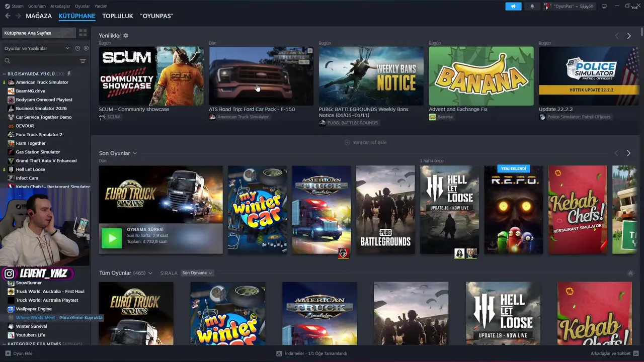The image size is (644, 362).
Task: Open the Görünüm menu
Action: pyautogui.click(x=37, y=6)
